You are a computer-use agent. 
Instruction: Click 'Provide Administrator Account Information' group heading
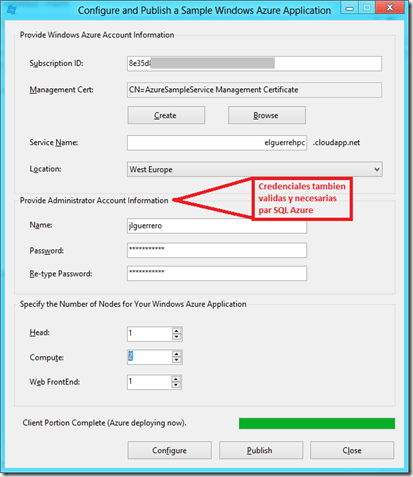tap(94, 200)
